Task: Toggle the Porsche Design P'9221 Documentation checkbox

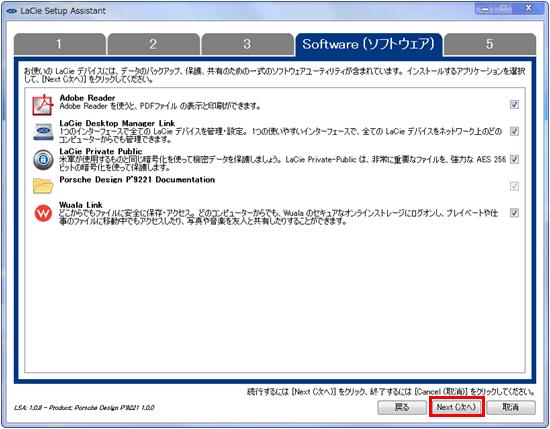Action: pyautogui.click(x=514, y=186)
